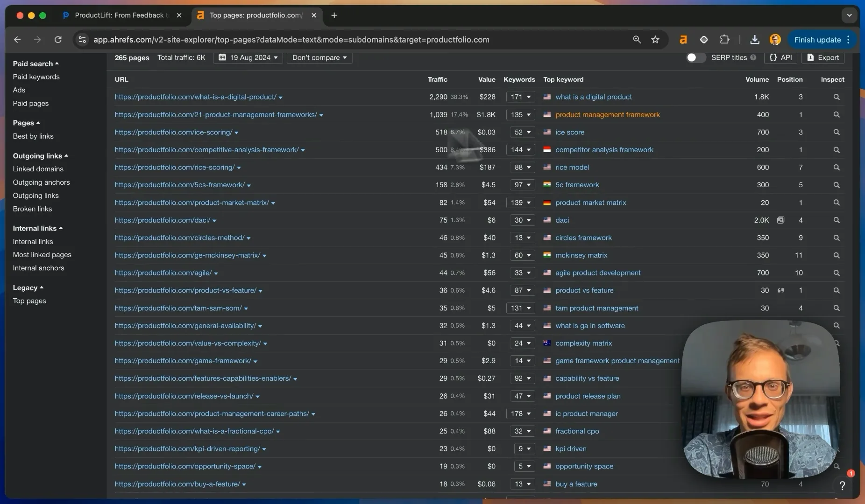Go back to the previous page

click(x=17, y=40)
